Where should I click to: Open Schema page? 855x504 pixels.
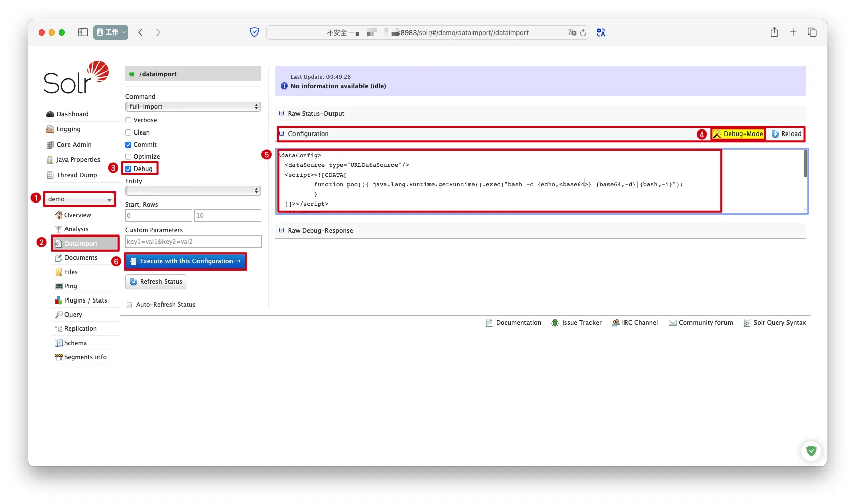coord(75,343)
